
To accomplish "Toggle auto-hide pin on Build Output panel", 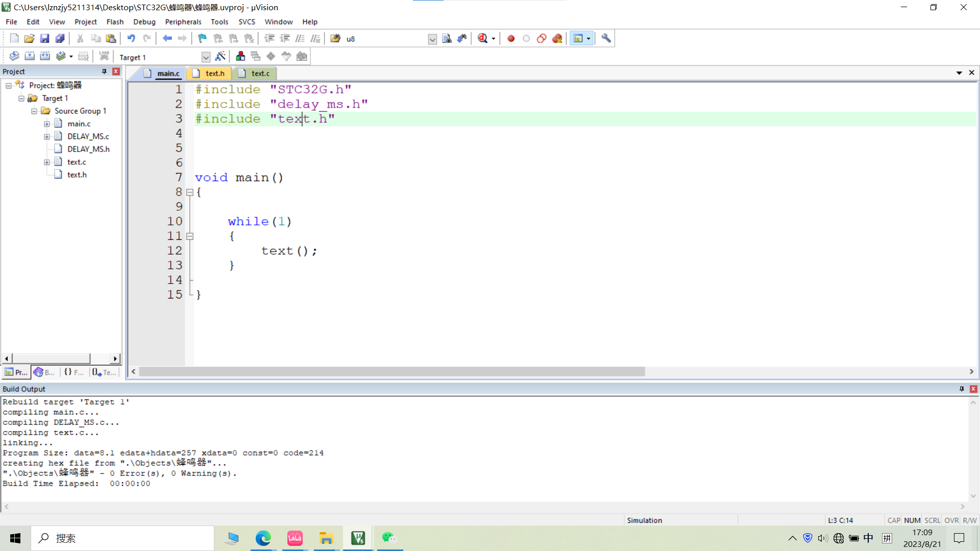I will pyautogui.click(x=962, y=389).
